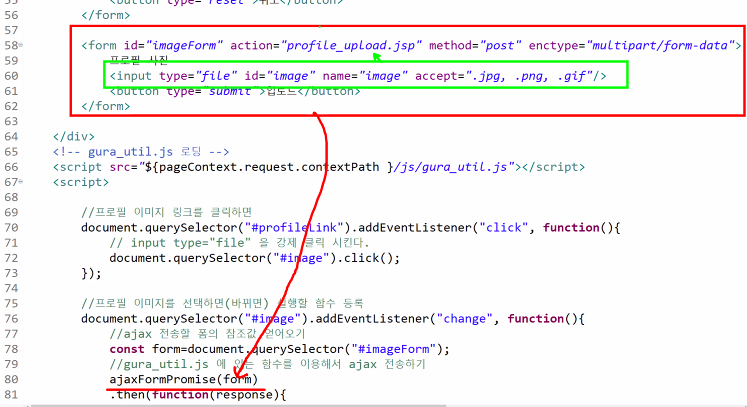Collapse the fold marker at line 58
The width and height of the screenshot is (747, 407).
click(20, 45)
